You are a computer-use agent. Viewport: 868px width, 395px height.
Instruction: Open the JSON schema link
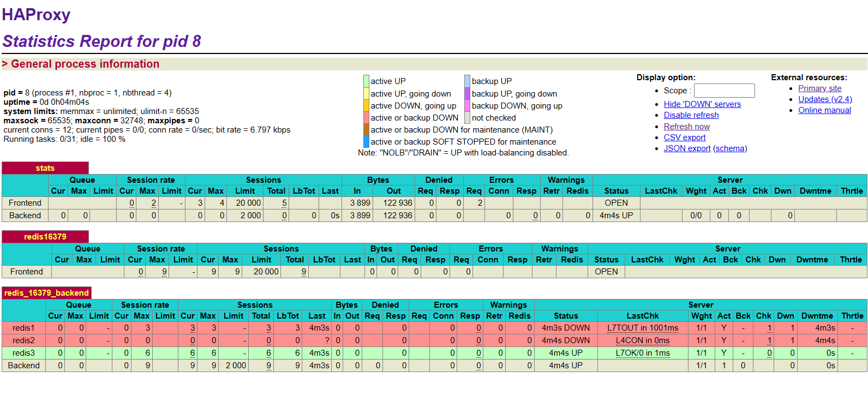(730, 148)
